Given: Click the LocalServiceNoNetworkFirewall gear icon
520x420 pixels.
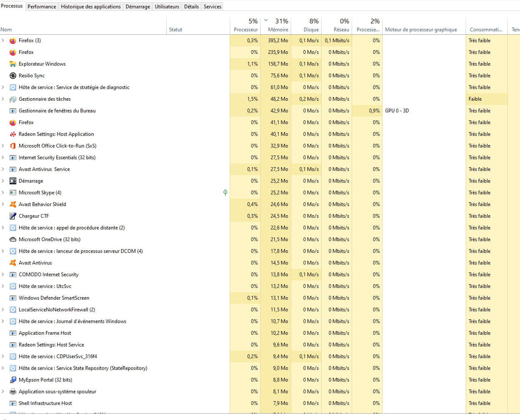Looking at the screenshot, I should tap(13, 310).
